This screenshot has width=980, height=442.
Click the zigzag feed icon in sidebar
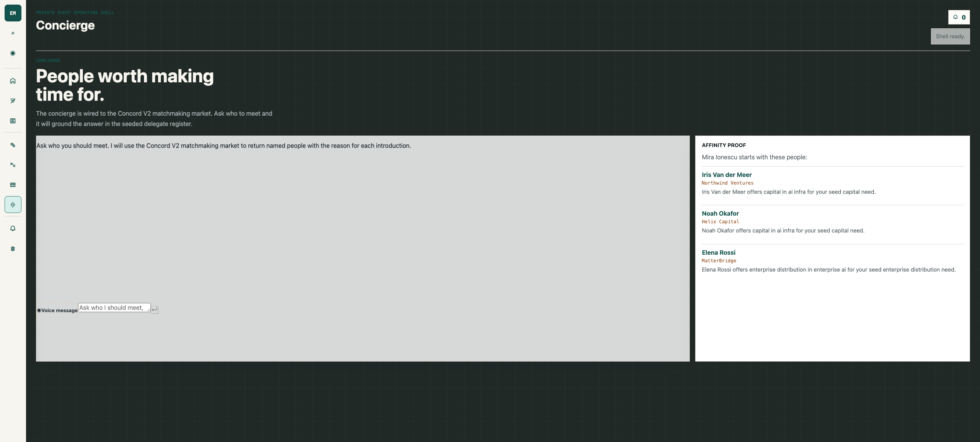pyautogui.click(x=13, y=101)
